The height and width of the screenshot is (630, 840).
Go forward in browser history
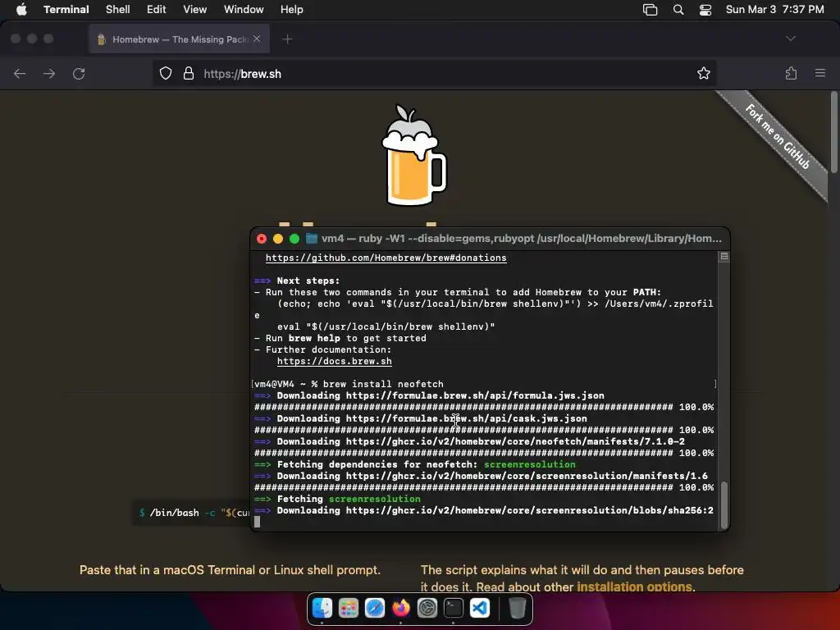click(x=49, y=73)
